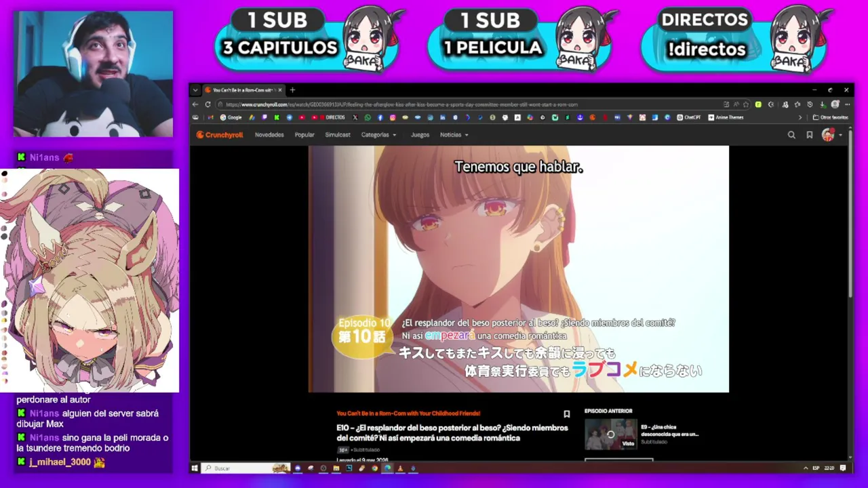The image size is (868, 488).
Task: Open the browser profile avatar in toolbar
Action: click(x=835, y=104)
